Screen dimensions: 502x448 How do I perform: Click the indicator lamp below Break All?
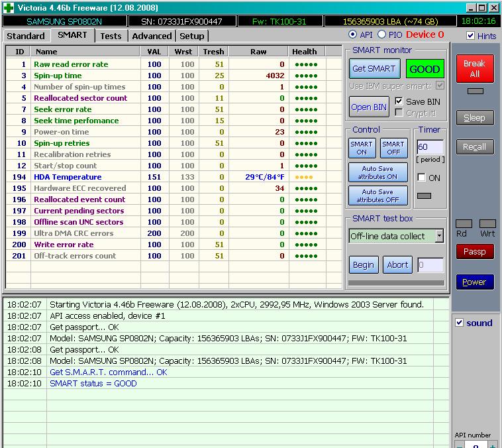tap(475, 91)
